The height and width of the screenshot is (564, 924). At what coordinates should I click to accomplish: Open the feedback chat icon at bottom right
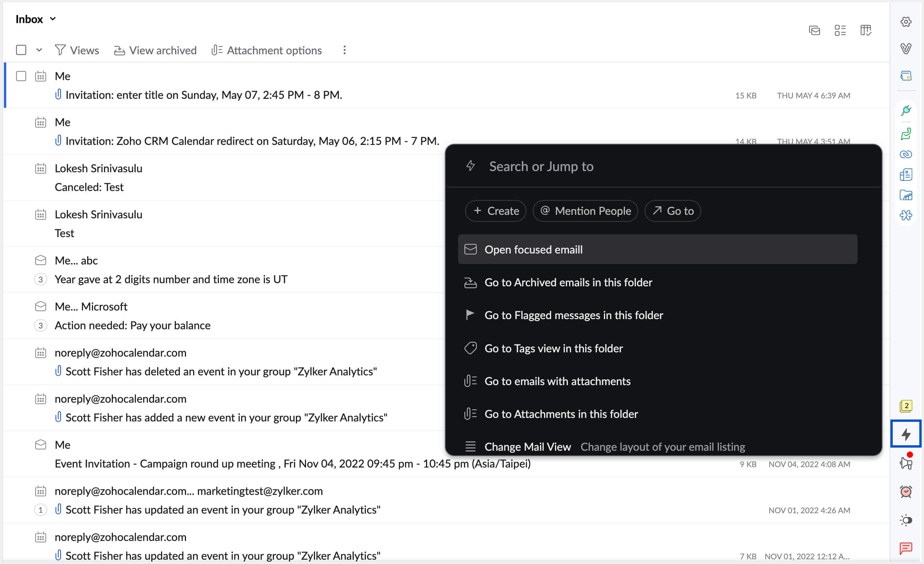pos(906,549)
